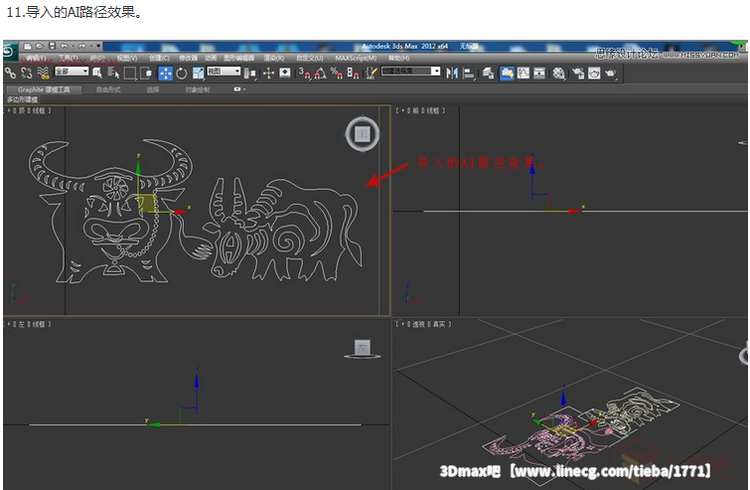The image size is (750, 490).
Task: Open the 修改器 menu
Action: tap(188, 58)
